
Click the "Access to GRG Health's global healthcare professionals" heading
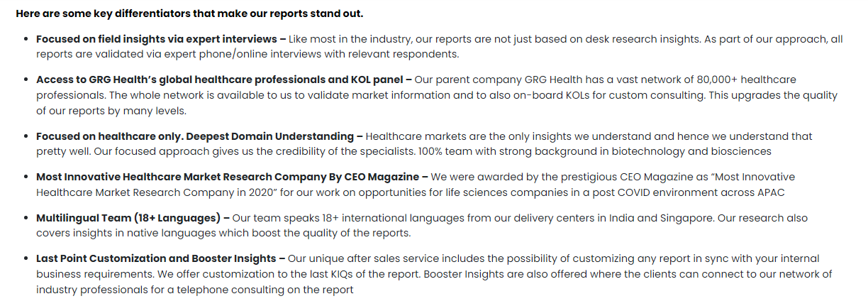[219, 80]
